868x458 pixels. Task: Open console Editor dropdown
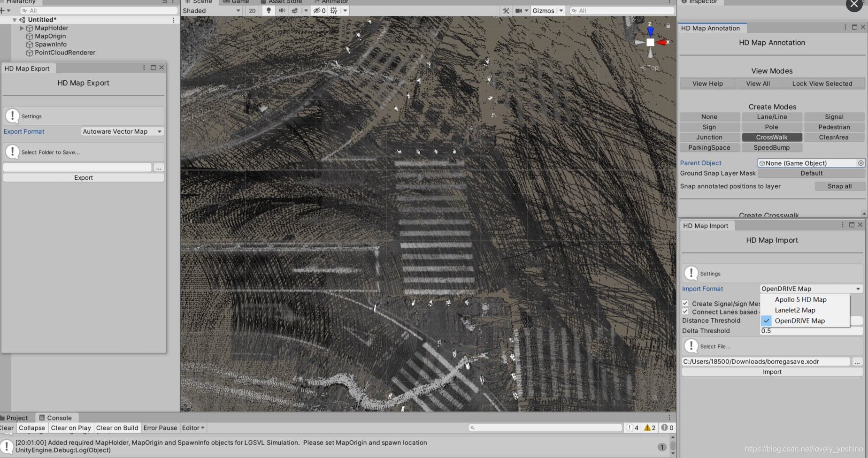[193, 428]
